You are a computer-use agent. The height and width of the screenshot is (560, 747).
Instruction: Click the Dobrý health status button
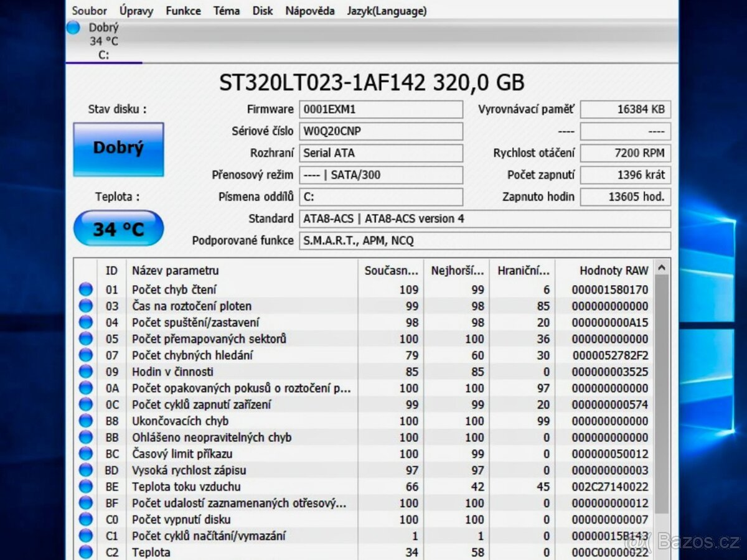118,148
